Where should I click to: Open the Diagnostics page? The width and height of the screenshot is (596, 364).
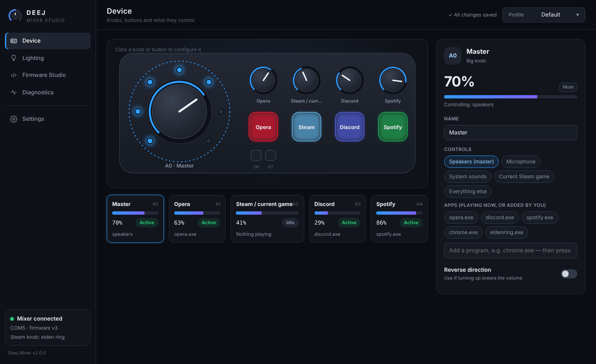click(48, 93)
